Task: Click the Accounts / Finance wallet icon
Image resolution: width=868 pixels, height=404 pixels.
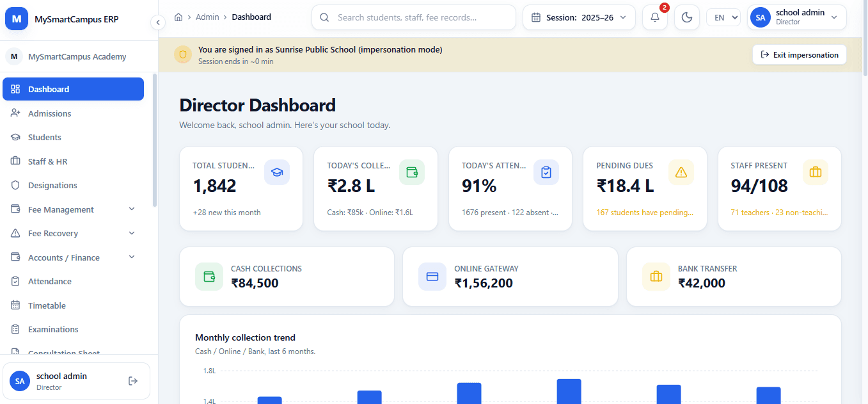Action: point(16,257)
